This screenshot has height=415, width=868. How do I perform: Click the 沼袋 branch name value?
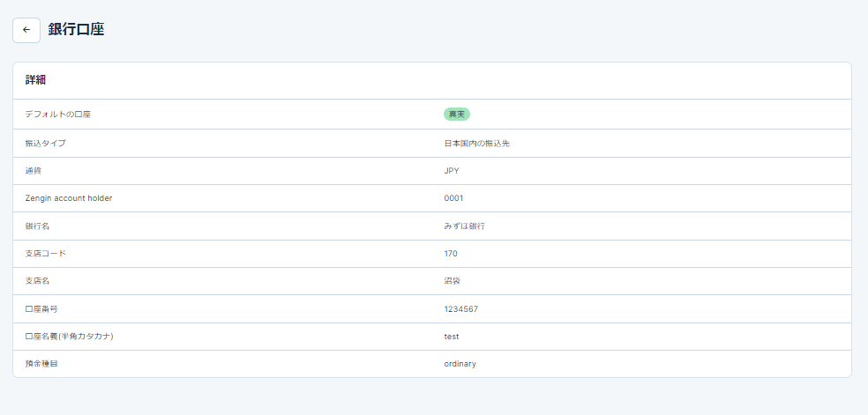point(453,281)
